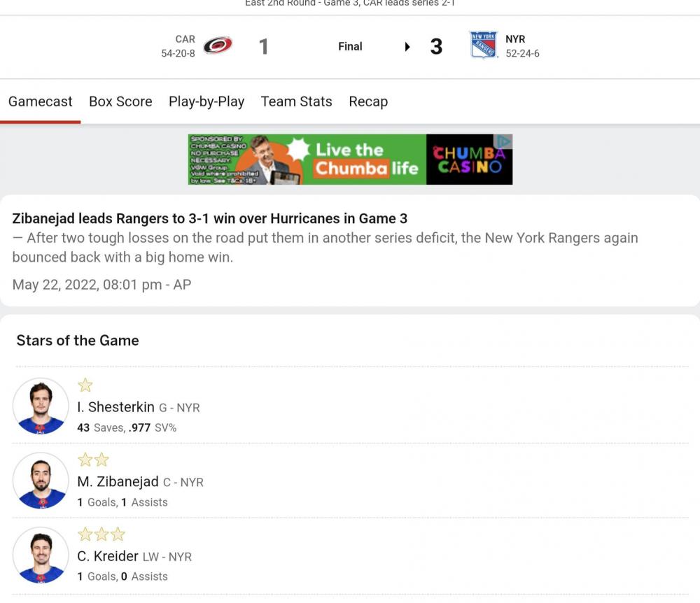Image resolution: width=700 pixels, height=603 pixels.
Task: Click the winner arrow beside Rangers score
Action: pyautogui.click(x=407, y=47)
